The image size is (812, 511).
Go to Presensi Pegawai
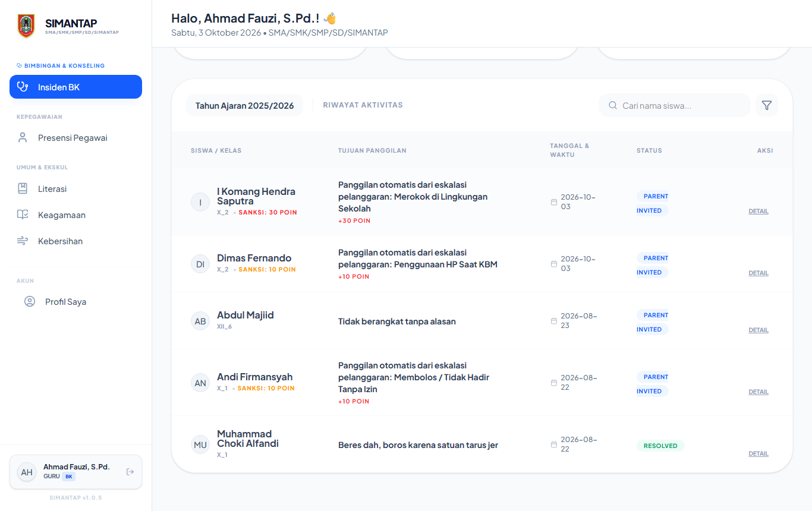click(x=75, y=138)
